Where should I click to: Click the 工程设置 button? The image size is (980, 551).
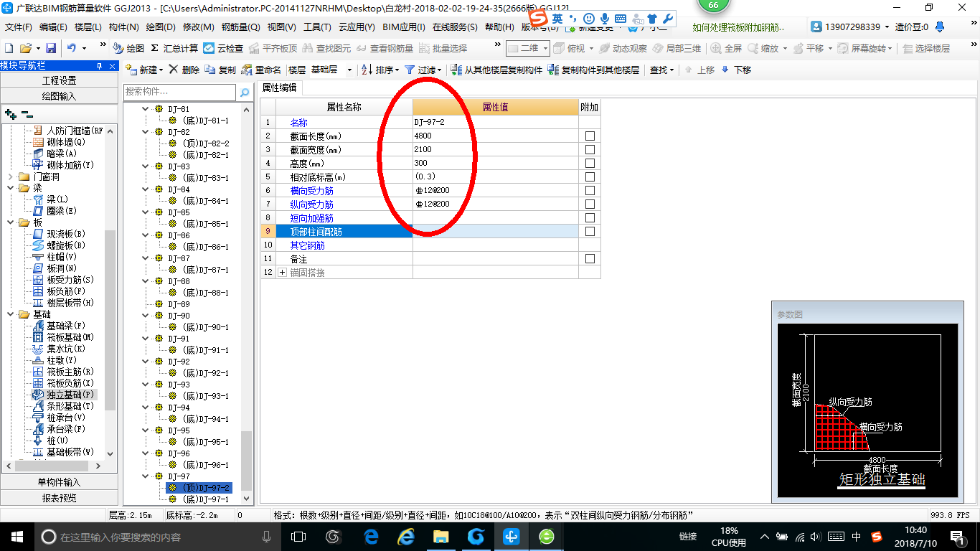pyautogui.click(x=59, y=80)
